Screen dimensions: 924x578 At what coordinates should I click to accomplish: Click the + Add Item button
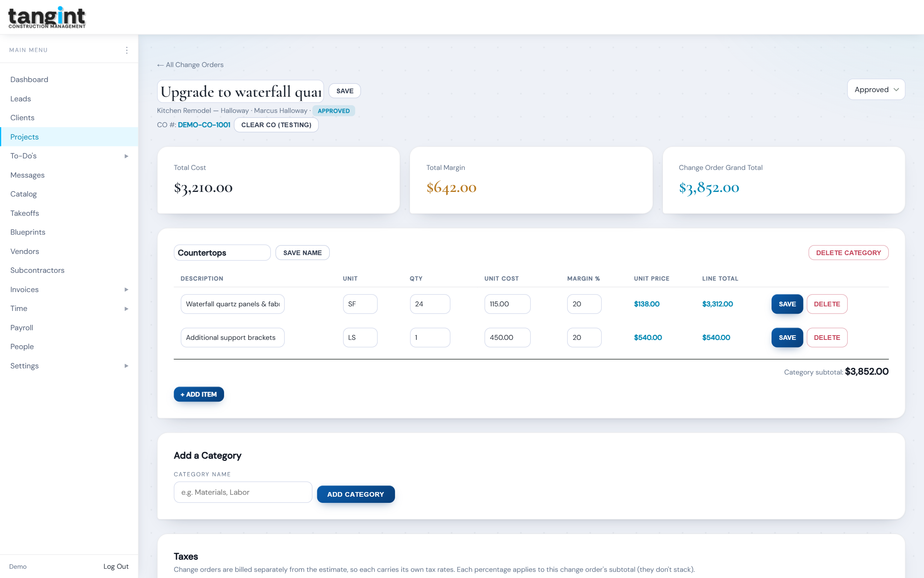tap(199, 394)
